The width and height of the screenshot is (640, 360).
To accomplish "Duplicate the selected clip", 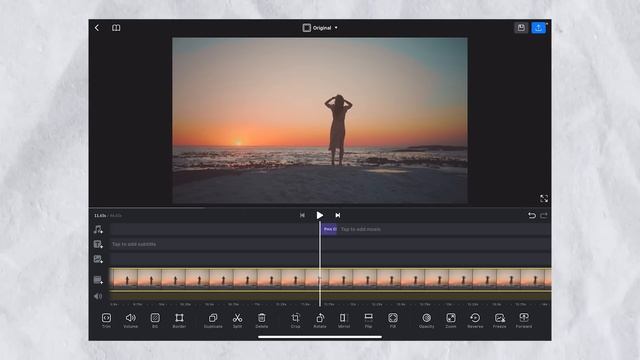I will [x=213, y=320].
